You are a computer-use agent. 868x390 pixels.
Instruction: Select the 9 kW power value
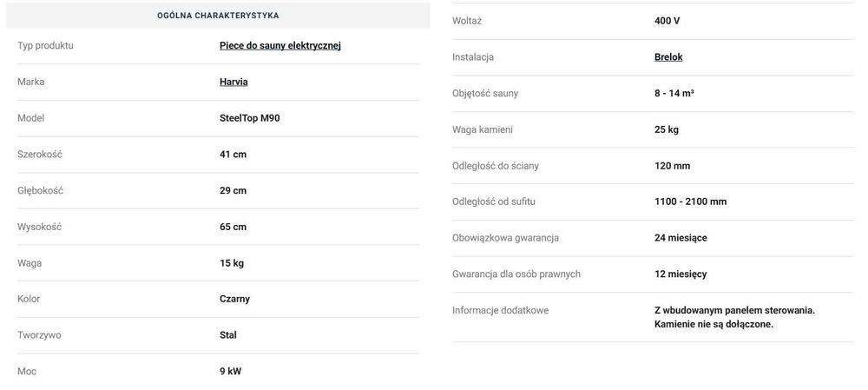230,371
